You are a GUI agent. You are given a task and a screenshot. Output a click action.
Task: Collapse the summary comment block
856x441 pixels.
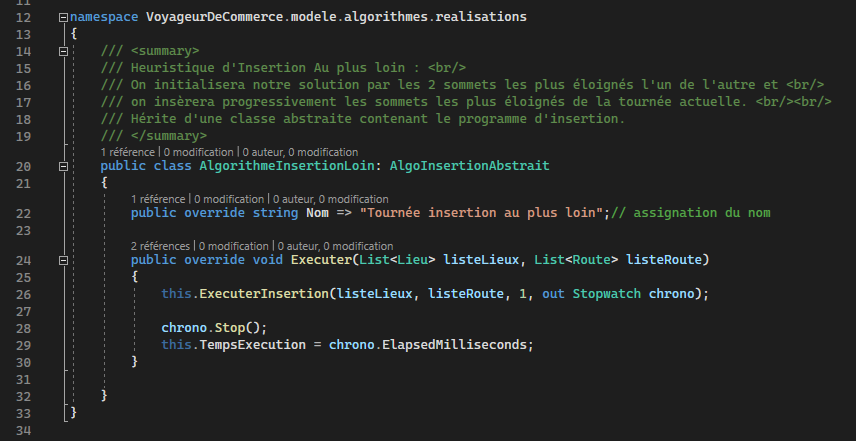[64, 50]
